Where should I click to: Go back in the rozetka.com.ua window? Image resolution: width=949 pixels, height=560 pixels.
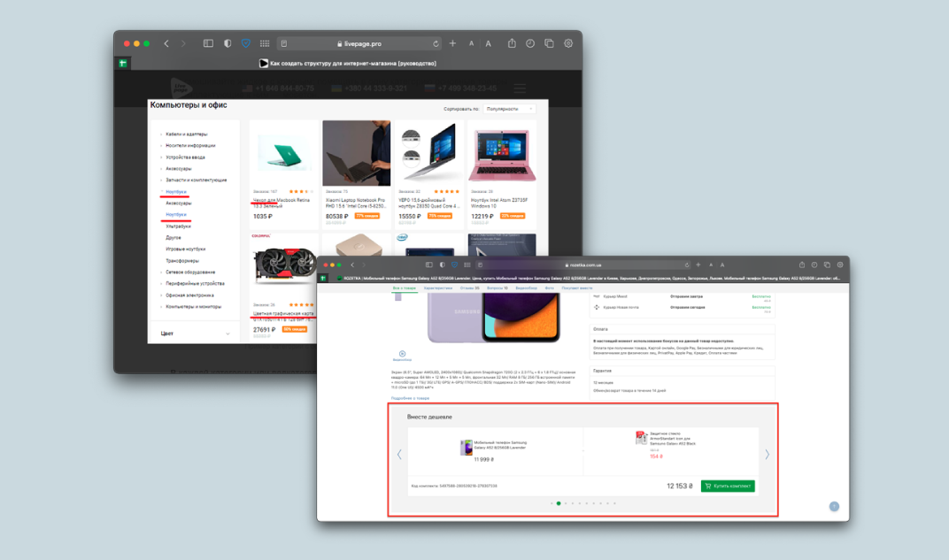pos(352,265)
